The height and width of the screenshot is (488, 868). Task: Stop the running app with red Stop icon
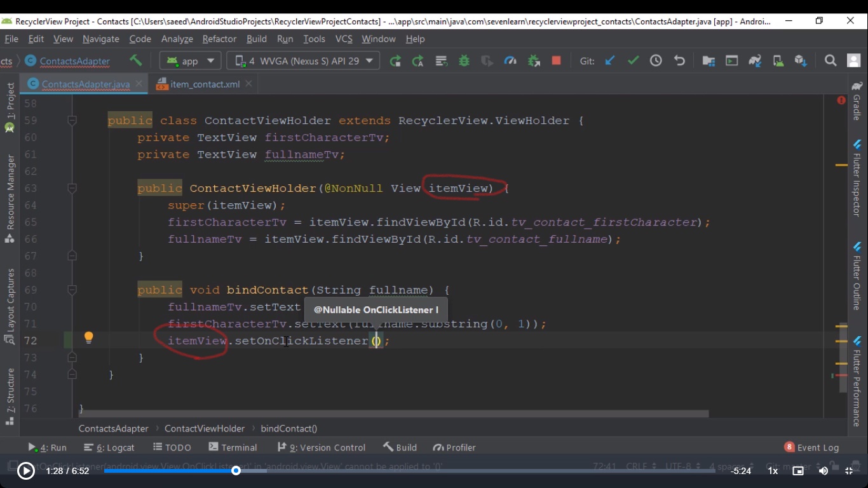556,60
